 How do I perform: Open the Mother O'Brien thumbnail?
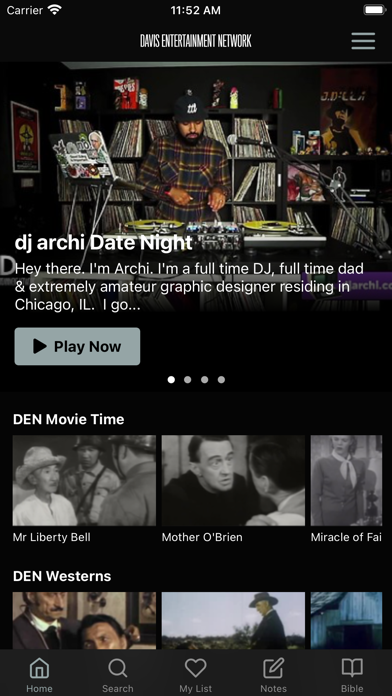point(234,480)
